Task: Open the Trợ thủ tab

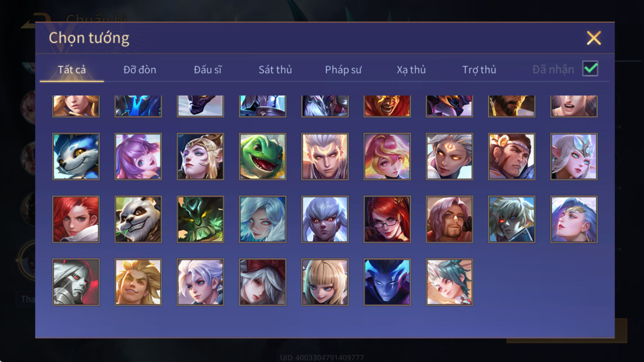Action: coord(479,70)
